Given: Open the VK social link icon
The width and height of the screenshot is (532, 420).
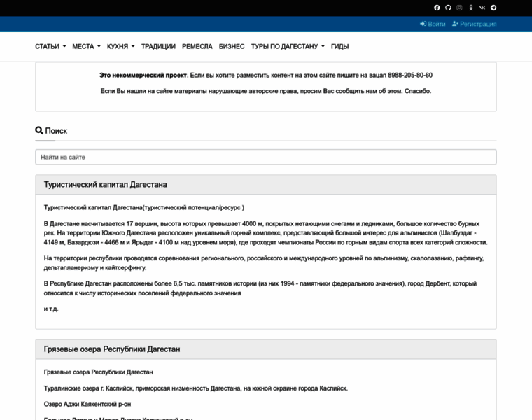Looking at the screenshot, I should [x=482, y=8].
